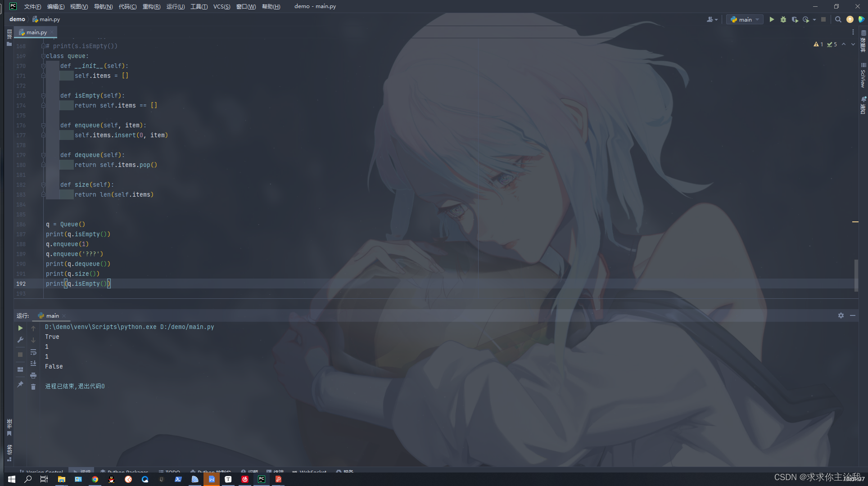Open the 导航(N) menu
This screenshot has height=486, width=868.
click(x=103, y=6)
